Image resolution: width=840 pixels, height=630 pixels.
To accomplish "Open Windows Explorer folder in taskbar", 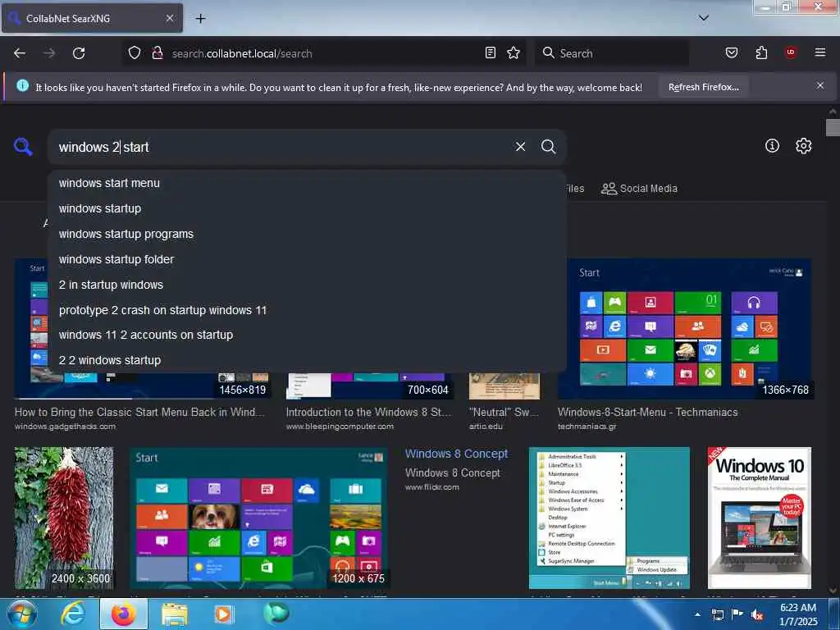I will tap(175, 614).
